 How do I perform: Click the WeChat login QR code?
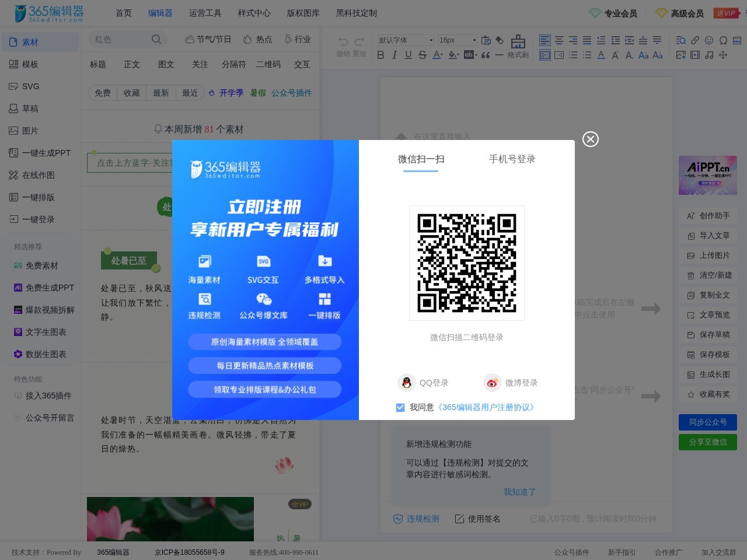467,263
